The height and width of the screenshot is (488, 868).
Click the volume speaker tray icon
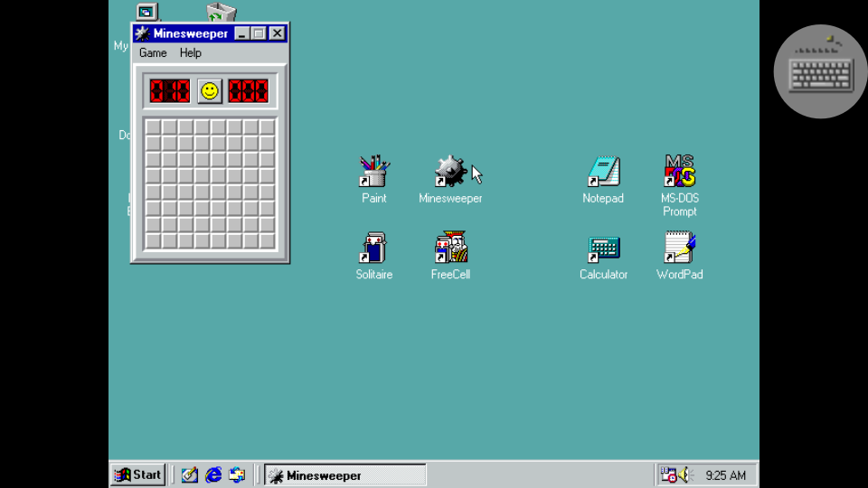(x=686, y=474)
